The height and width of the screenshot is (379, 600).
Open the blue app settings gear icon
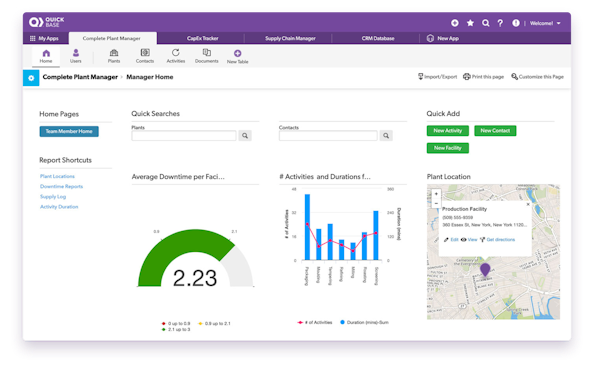point(31,78)
